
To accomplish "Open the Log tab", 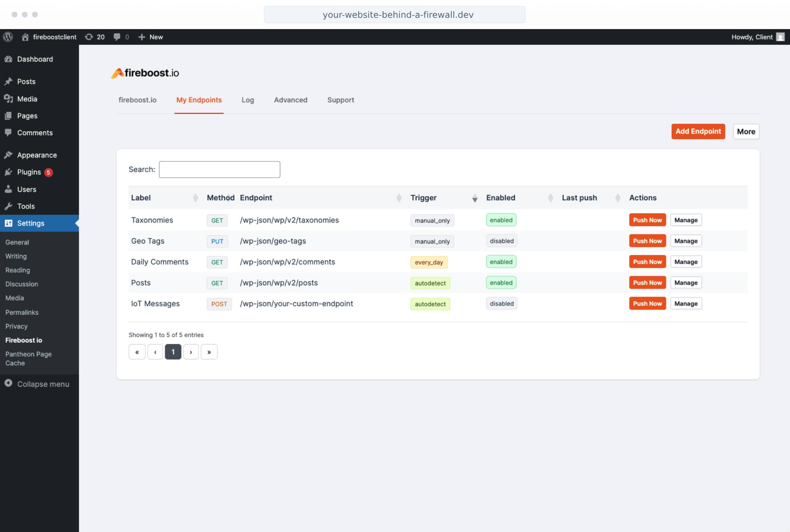I will click(x=248, y=100).
